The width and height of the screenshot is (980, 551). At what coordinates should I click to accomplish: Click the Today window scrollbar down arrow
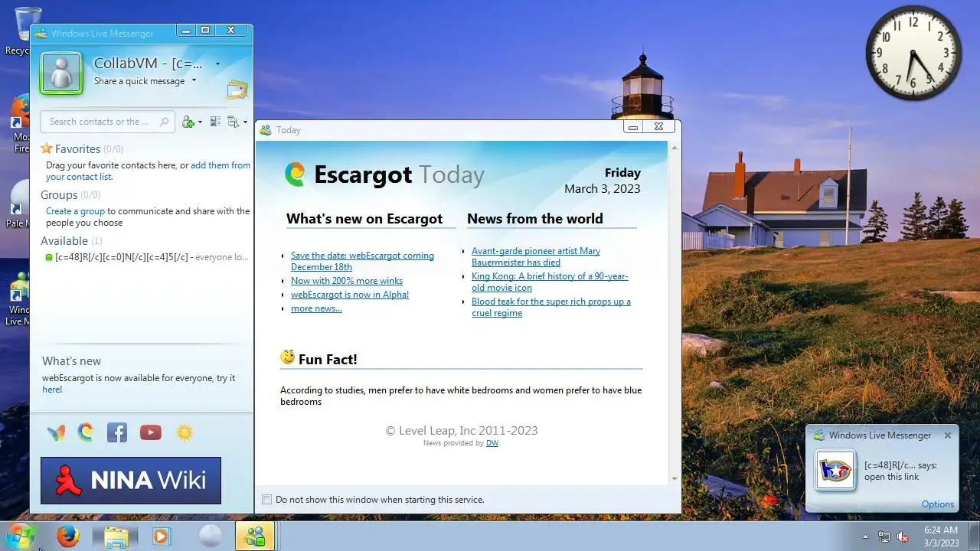pyautogui.click(x=675, y=478)
